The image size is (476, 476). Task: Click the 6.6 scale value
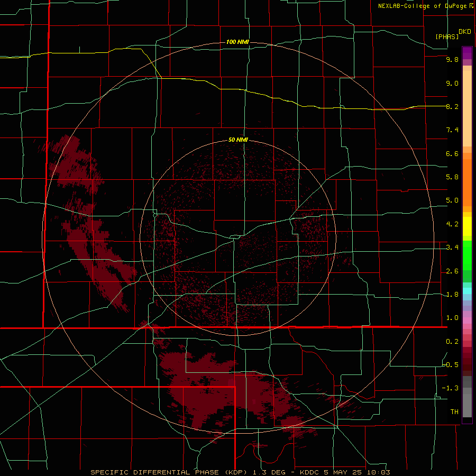452,153
